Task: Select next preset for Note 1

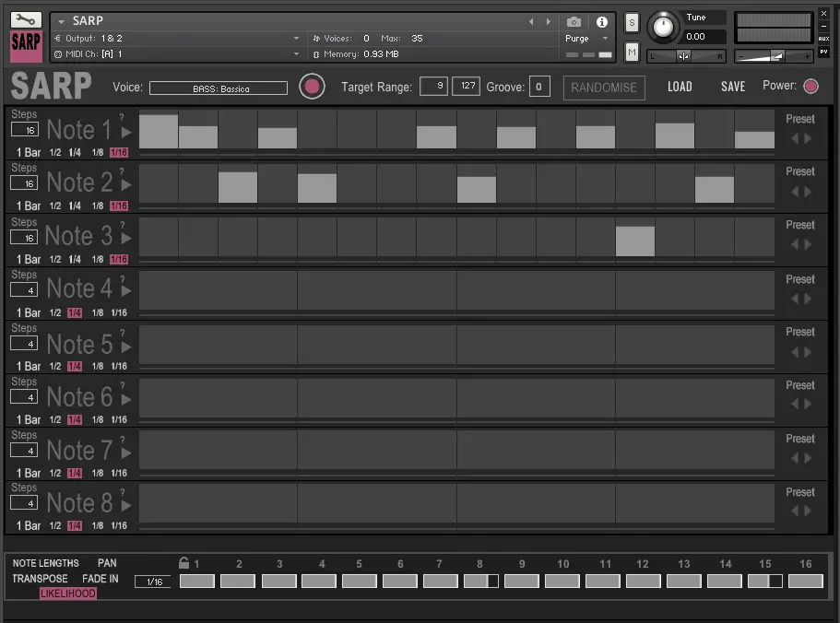Action: pos(808,138)
